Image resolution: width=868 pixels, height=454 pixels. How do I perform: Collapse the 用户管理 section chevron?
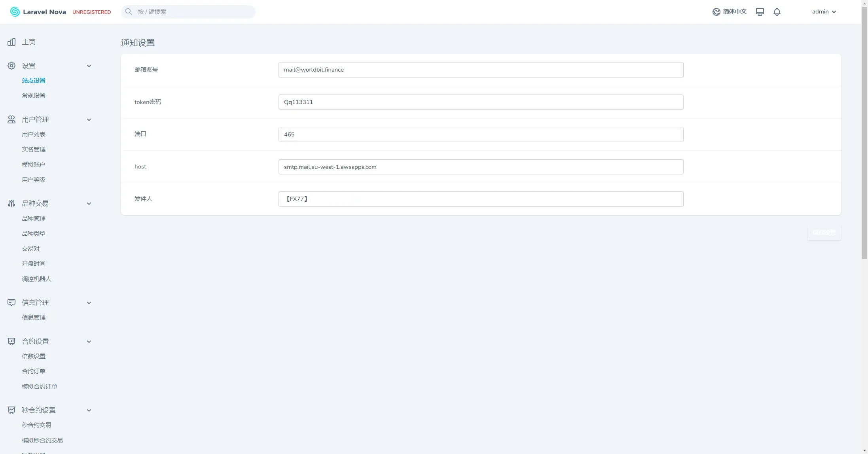coord(89,120)
